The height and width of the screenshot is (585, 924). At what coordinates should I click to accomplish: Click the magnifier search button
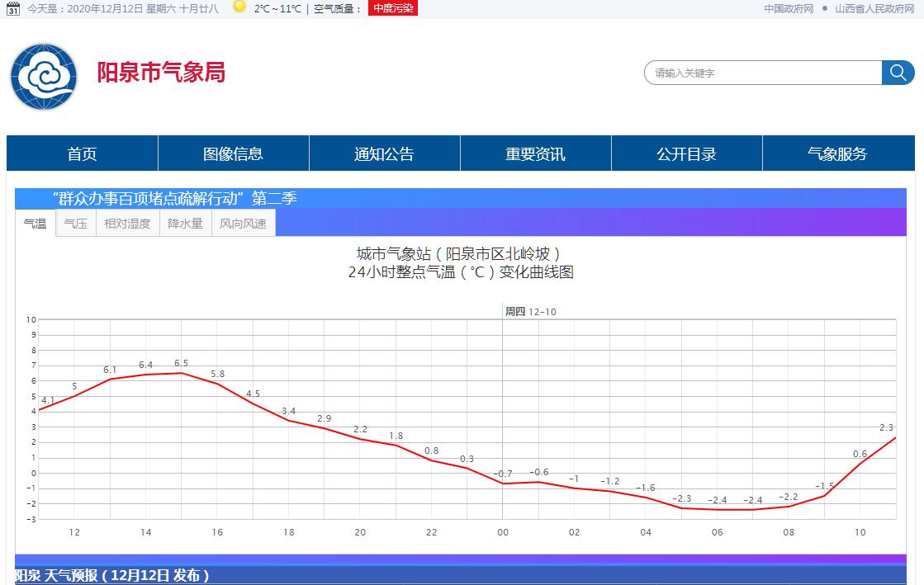[x=898, y=73]
